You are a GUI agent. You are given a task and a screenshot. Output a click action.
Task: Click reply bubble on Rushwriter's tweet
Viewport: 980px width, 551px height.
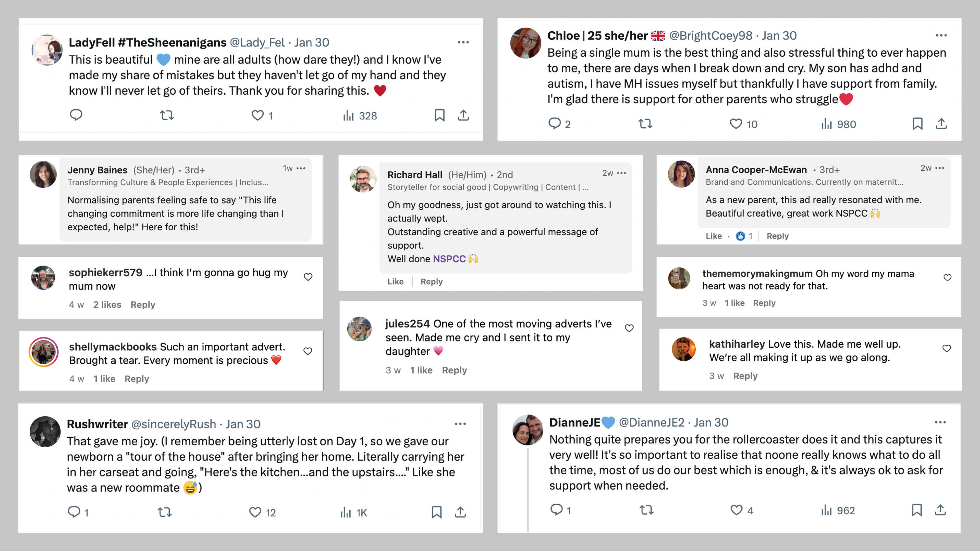[74, 512]
